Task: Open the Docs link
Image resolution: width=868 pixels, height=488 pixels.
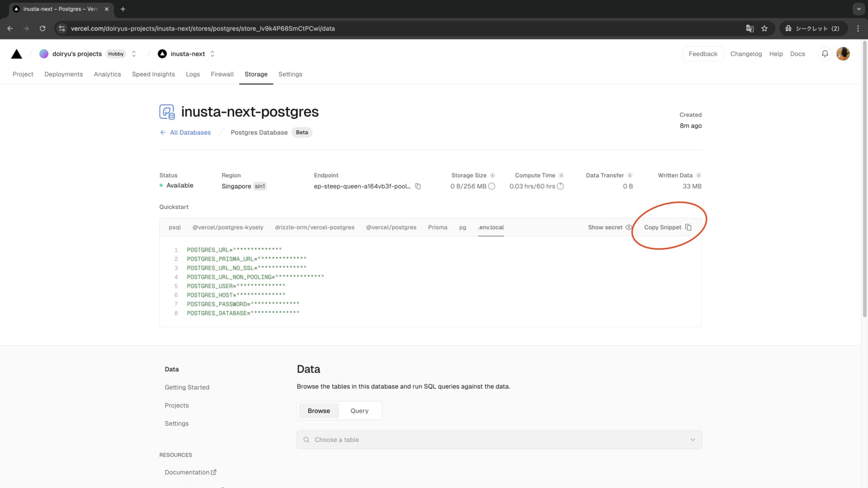Action: [797, 54]
